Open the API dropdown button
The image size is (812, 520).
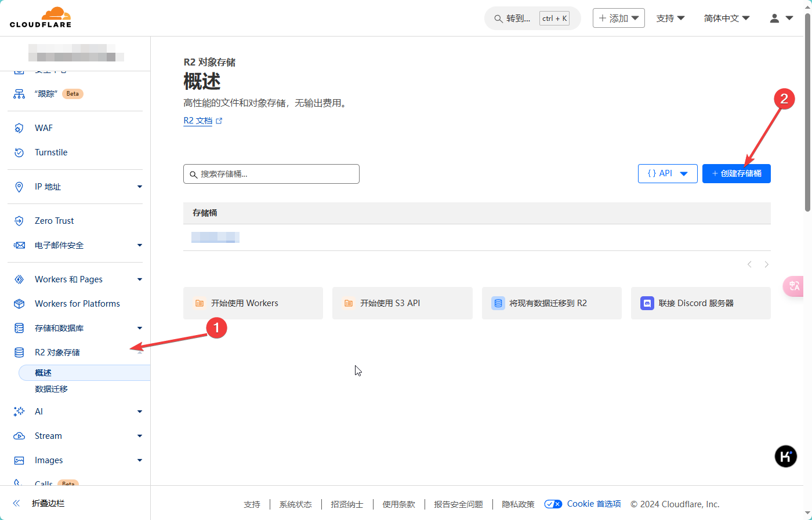point(668,173)
